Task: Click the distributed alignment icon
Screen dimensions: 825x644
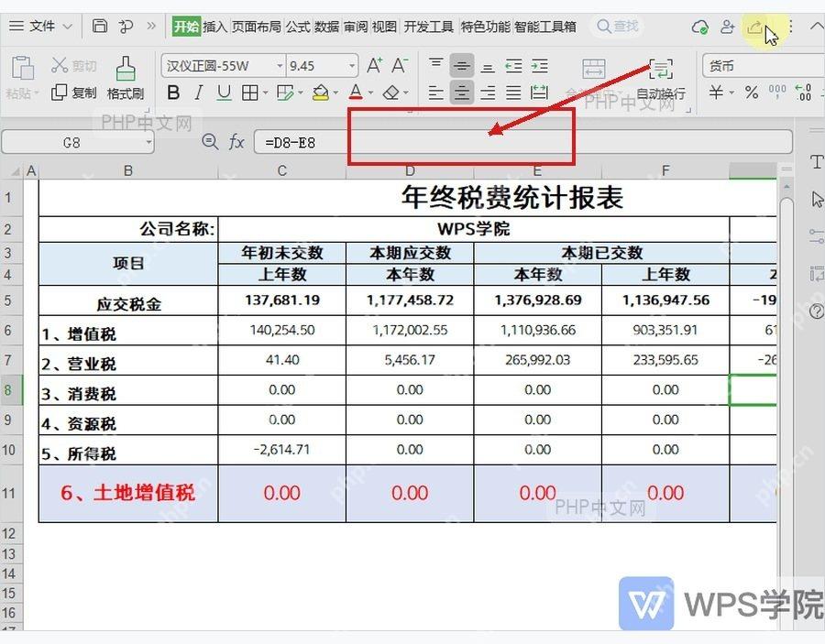Action: [x=539, y=93]
